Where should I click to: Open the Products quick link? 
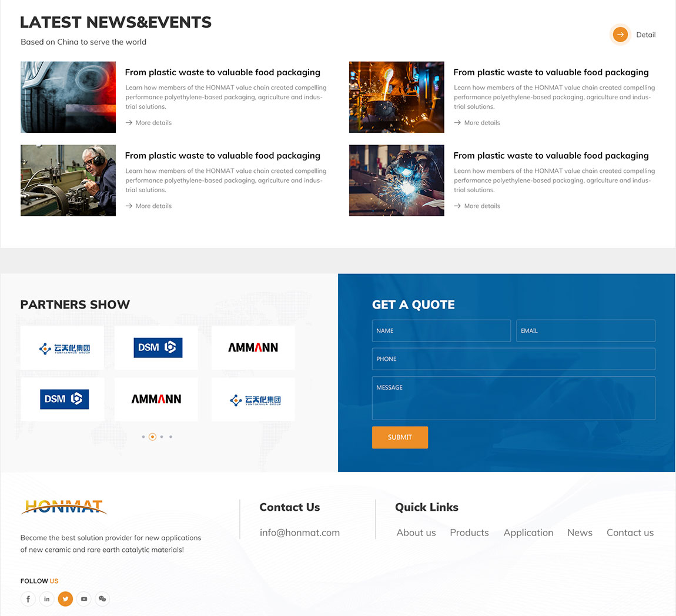469,533
